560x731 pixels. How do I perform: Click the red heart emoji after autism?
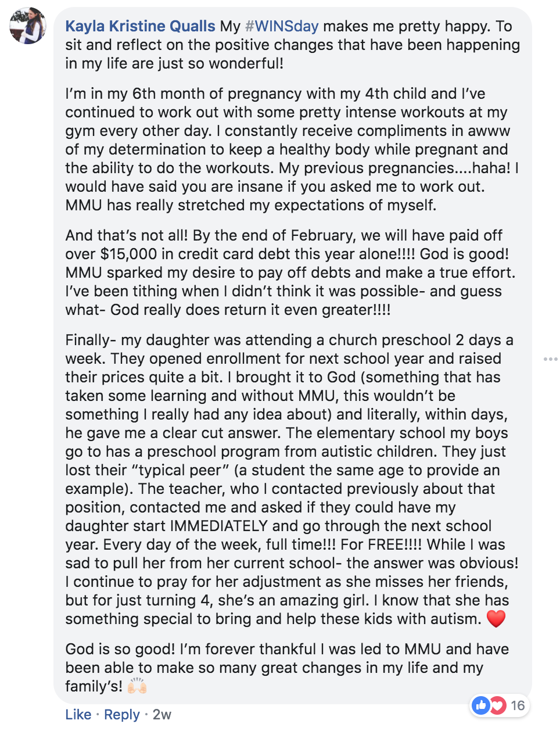[496, 619]
